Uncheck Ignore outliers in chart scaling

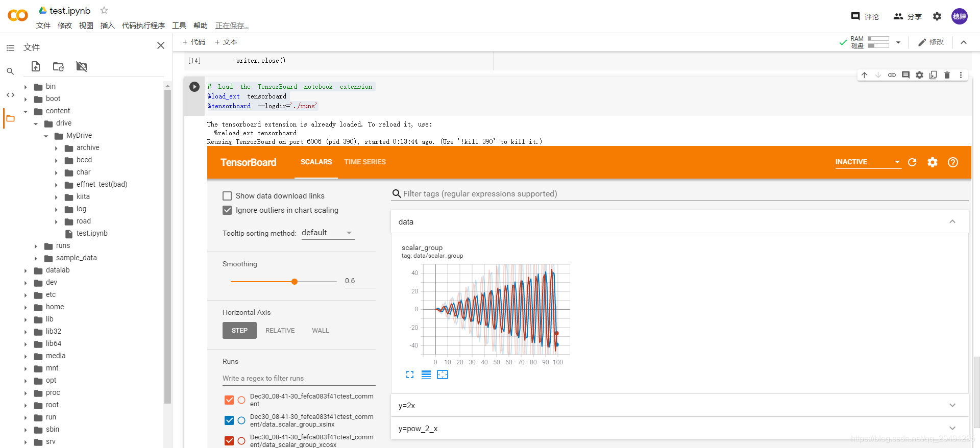tap(227, 210)
